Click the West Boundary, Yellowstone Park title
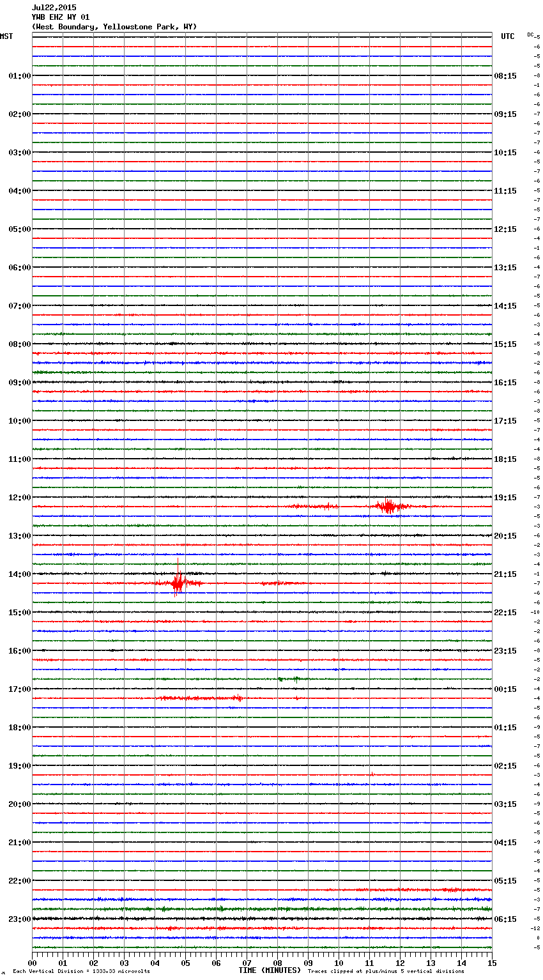The image size is (543, 980). (x=114, y=27)
